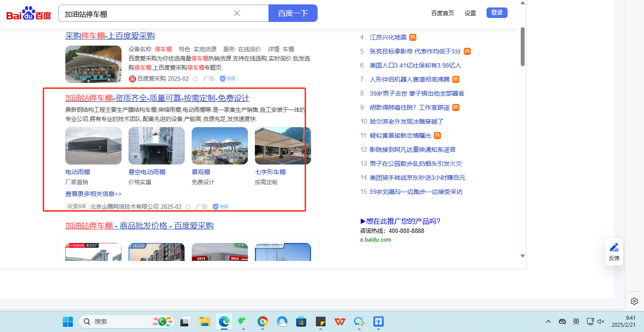Open Task View on the taskbar

coord(185,321)
